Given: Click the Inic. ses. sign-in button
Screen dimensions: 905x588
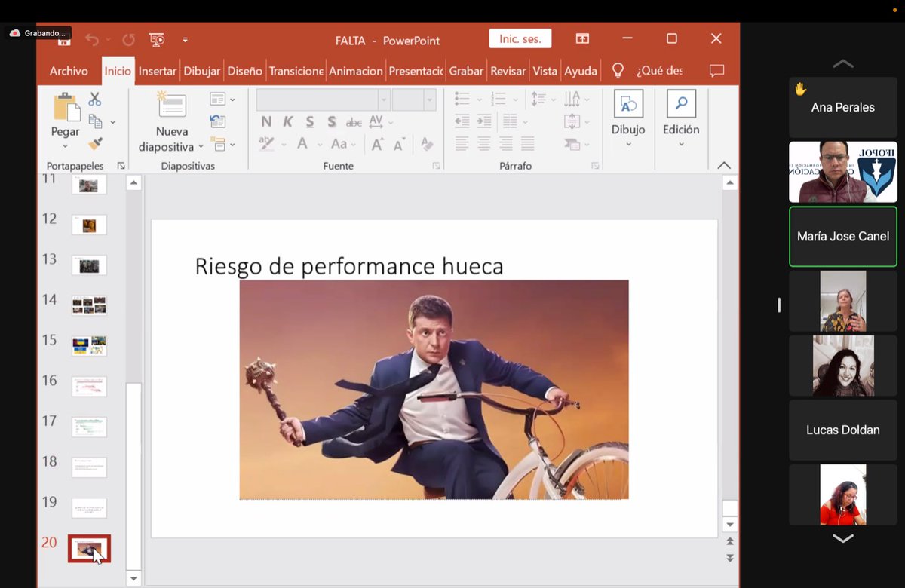Looking at the screenshot, I should pyautogui.click(x=520, y=38).
